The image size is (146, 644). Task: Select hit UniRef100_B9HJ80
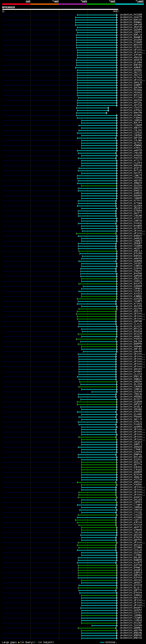131,20
